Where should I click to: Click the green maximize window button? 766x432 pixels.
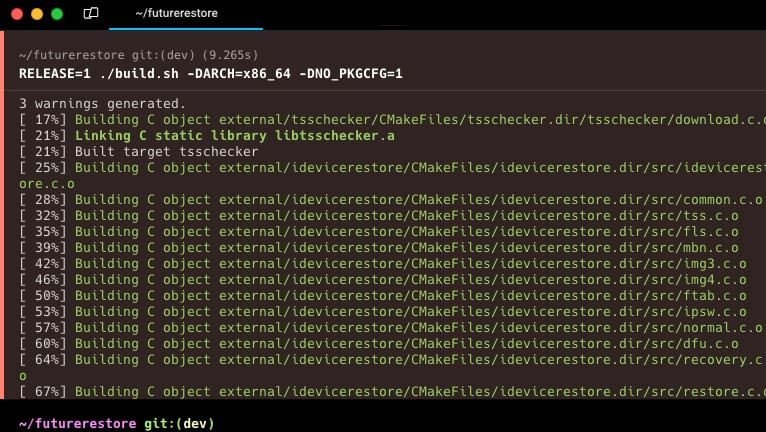57,14
